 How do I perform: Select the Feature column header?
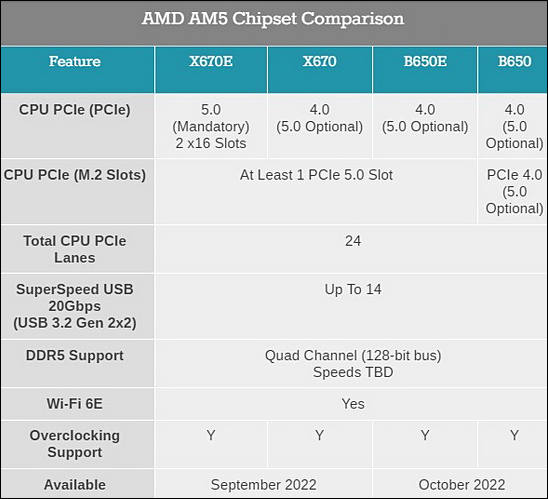75,62
